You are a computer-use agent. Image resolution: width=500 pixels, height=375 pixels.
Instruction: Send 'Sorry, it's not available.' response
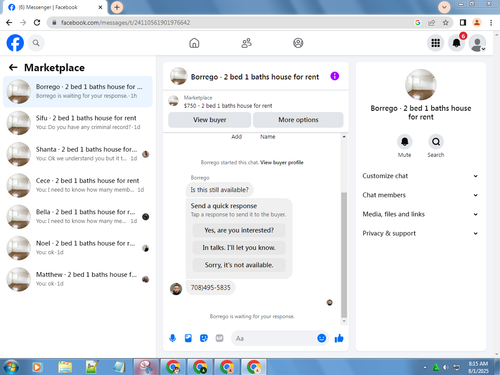(x=239, y=265)
